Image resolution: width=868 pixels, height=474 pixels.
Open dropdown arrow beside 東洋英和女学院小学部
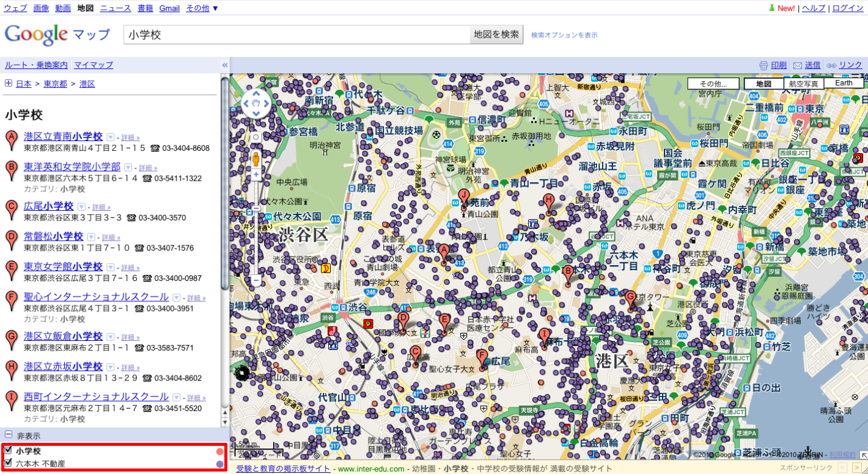coord(128,167)
